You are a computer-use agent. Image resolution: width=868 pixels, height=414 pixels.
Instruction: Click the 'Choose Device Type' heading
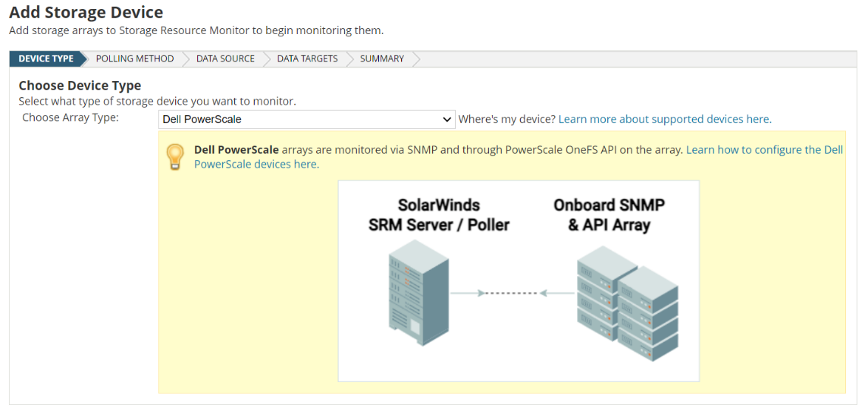point(80,85)
